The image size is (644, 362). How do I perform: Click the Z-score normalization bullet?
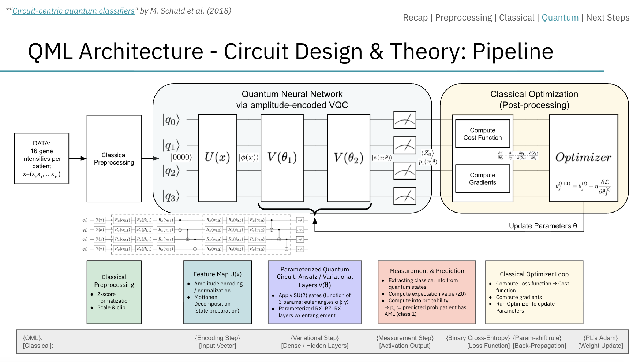(x=113, y=298)
